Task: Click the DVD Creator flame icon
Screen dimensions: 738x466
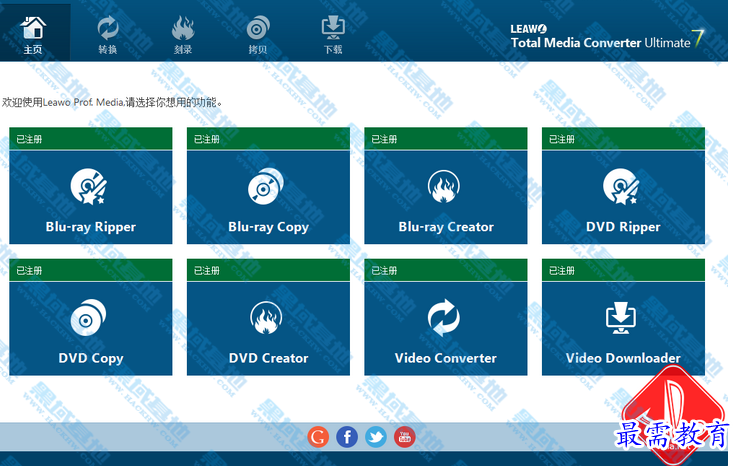Action: click(266, 318)
